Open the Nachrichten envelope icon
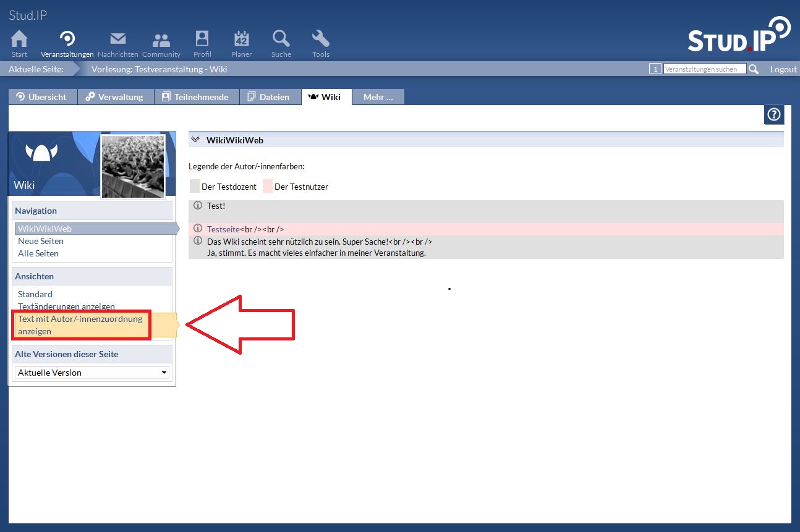 point(117,40)
